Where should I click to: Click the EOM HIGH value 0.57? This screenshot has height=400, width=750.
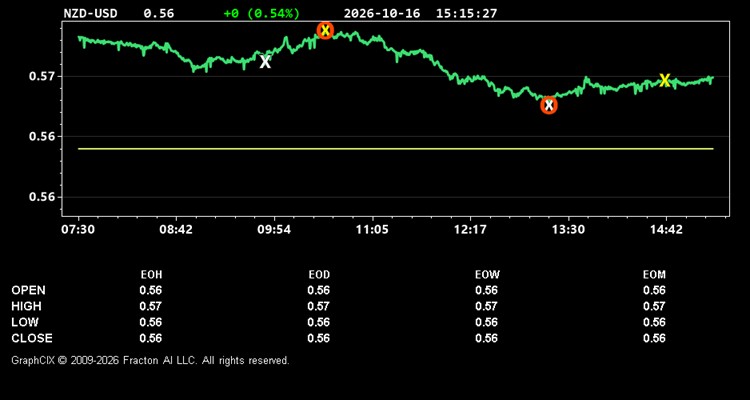(x=654, y=306)
